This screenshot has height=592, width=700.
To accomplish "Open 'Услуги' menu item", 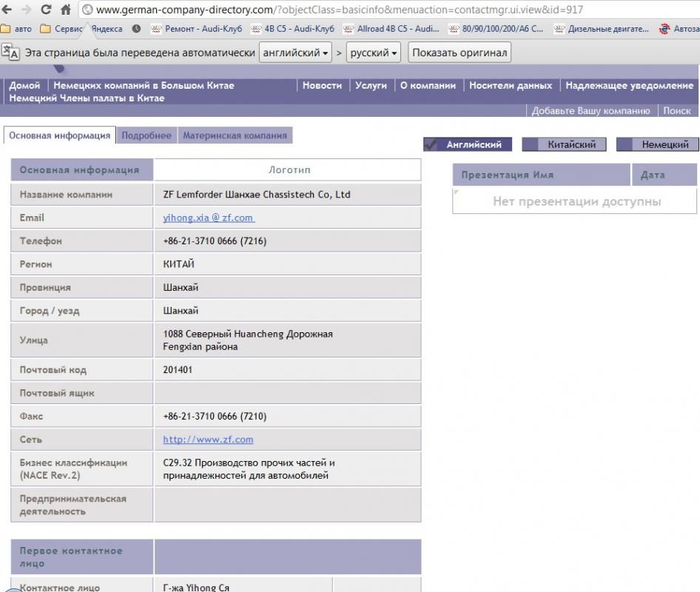I will pyautogui.click(x=371, y=85).
